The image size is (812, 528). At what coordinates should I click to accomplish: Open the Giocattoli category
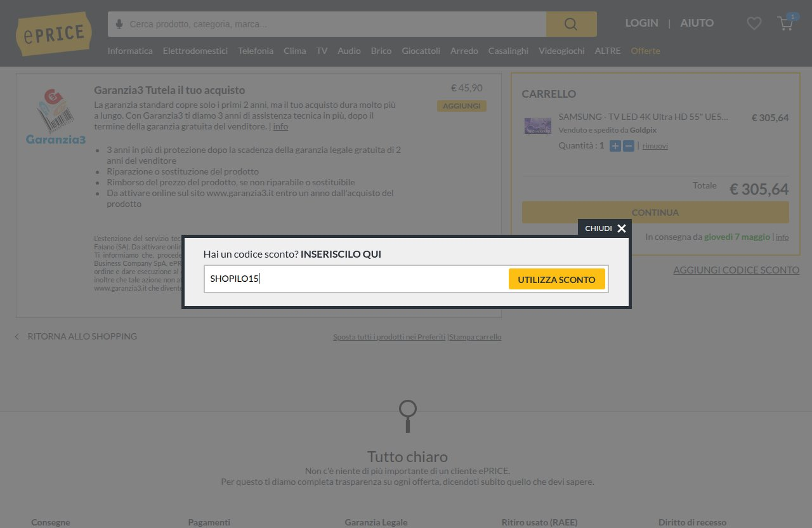point(421,51)
